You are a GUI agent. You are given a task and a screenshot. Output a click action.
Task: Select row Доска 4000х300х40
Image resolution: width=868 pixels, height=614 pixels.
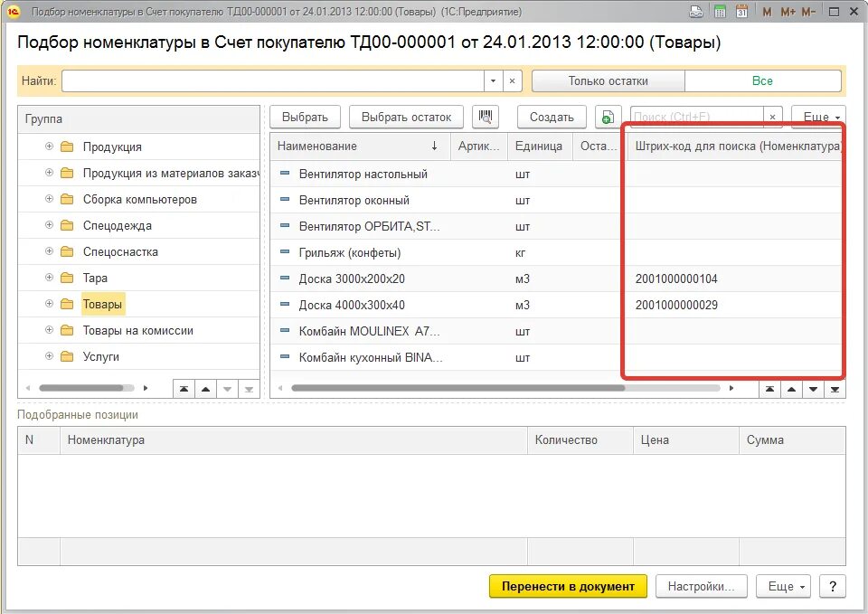click(x=556, y=305)
